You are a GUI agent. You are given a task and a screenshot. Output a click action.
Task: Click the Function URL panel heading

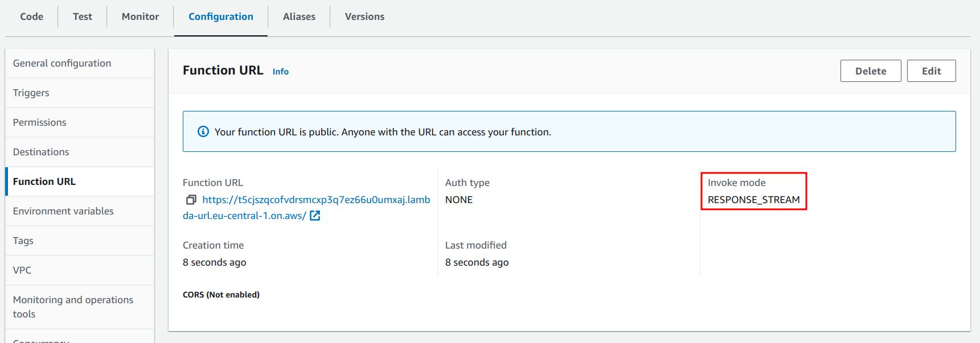(x=223, y=71)
